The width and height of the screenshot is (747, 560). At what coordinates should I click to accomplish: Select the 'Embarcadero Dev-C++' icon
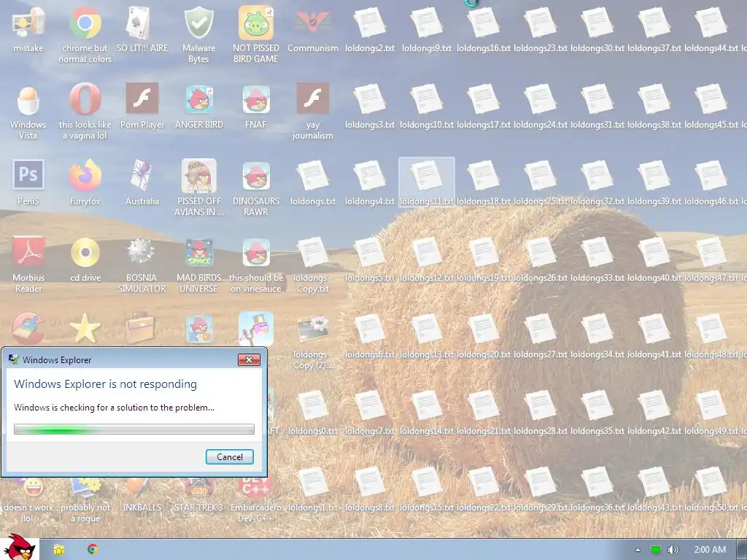click(x=256, y=500)
